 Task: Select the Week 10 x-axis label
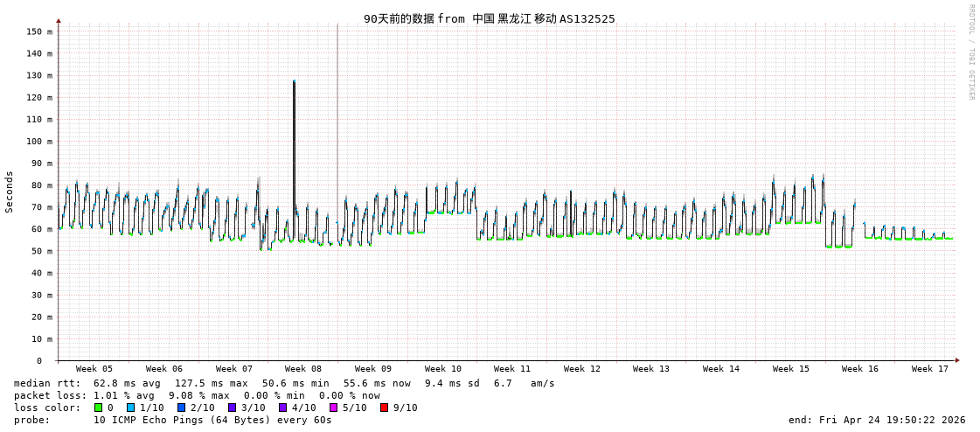443,369
